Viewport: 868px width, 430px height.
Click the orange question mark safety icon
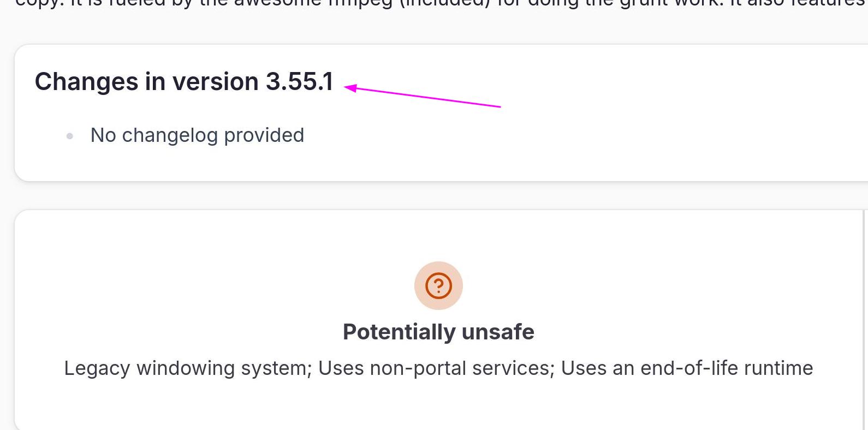click(x=438, y=286)
